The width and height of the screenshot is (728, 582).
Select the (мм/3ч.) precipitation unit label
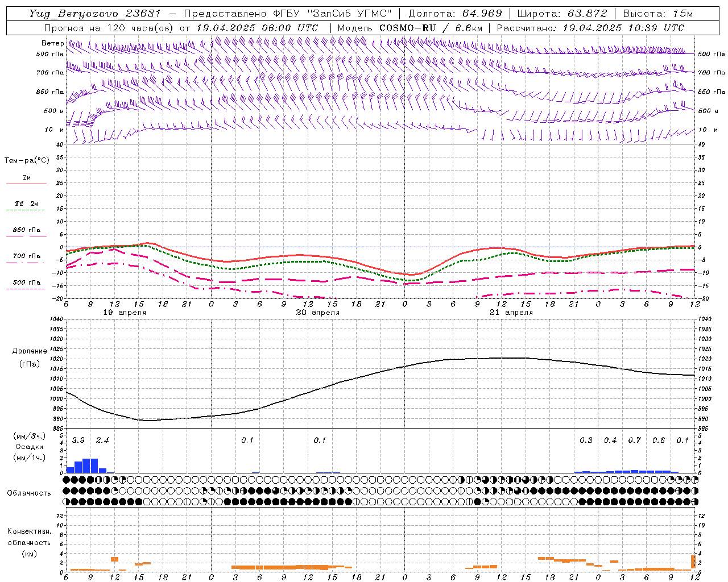[30, 436]
